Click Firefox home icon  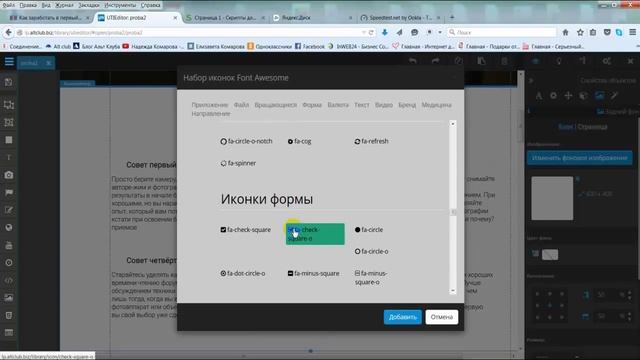click(x=565, y=32)
